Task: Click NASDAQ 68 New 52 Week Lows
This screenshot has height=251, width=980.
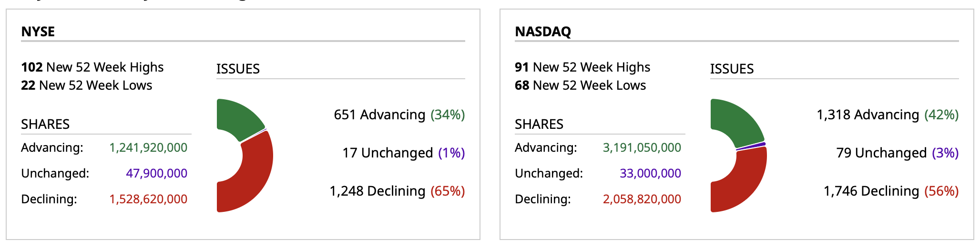Action: click(x=581, y=85)
